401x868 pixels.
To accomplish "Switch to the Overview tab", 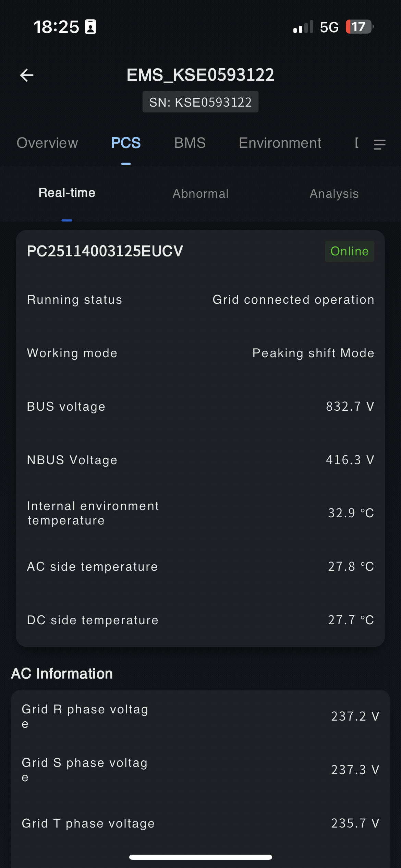I will [47, 143].
